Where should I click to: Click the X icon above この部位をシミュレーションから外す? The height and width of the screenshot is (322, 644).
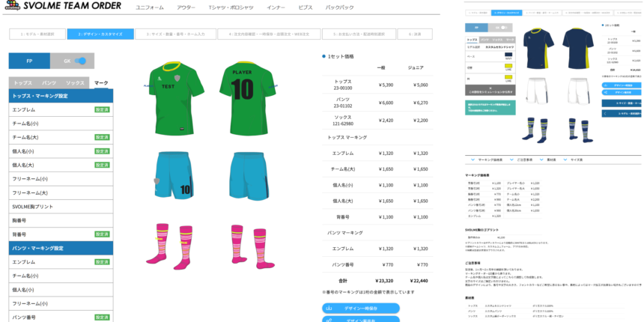click(x=490, y=88)
